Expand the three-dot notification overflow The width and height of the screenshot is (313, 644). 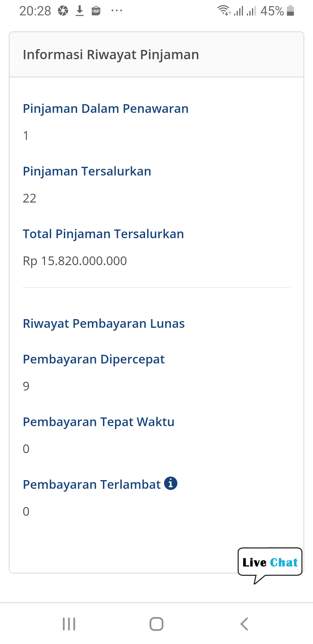[x=116, y=12]
